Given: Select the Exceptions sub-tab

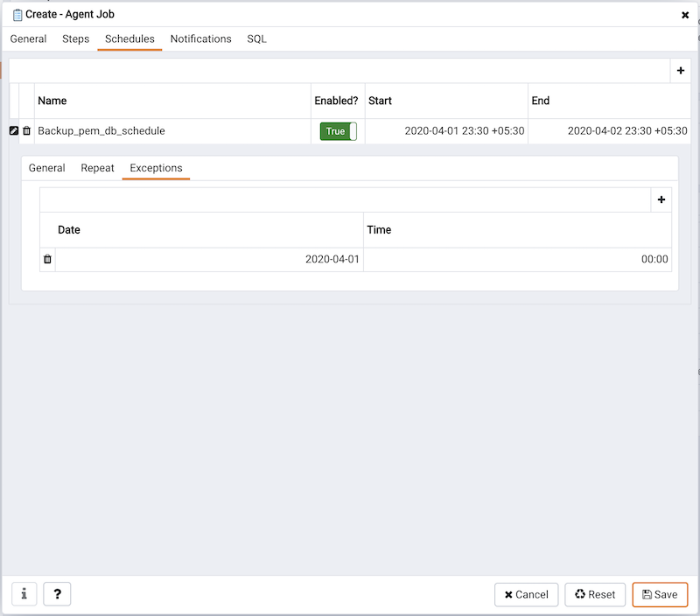Looking at the screenshot, I should (156, 168).
